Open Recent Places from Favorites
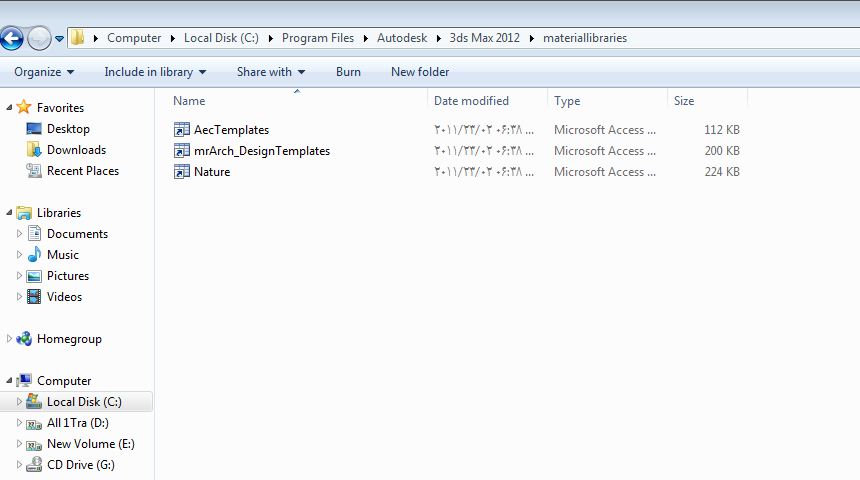This screenshot has width=860, height=480. pos(82,171)
